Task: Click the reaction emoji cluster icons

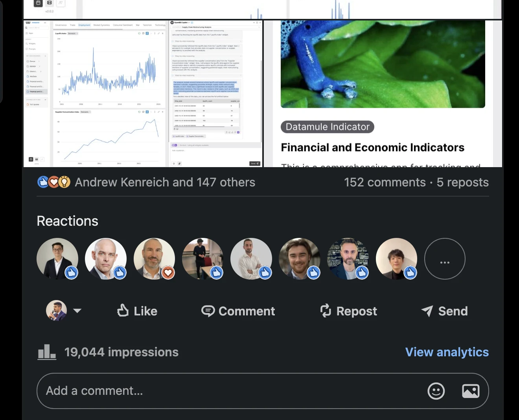Action: coord(54,182)
